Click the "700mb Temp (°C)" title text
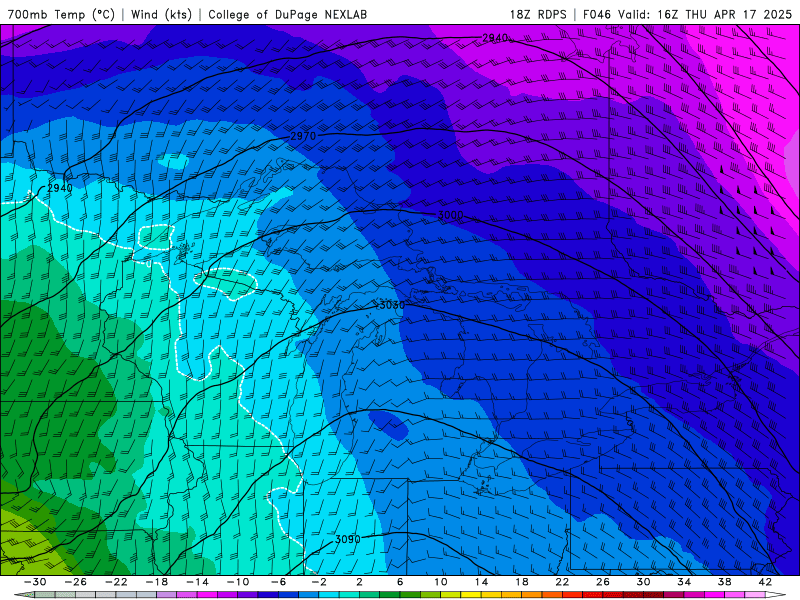This screenshot has height=600, width=800. point(61,14)
